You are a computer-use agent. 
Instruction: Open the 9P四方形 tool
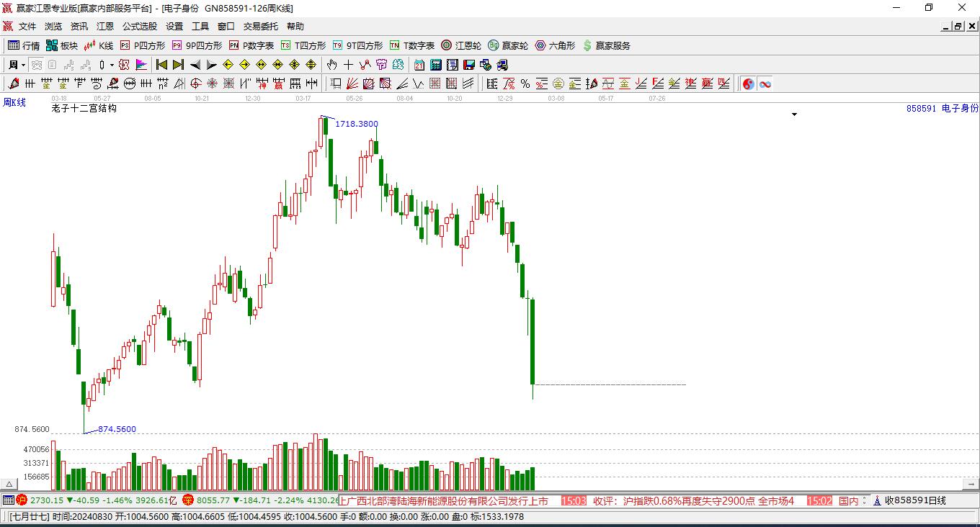(x=197, y=45)
